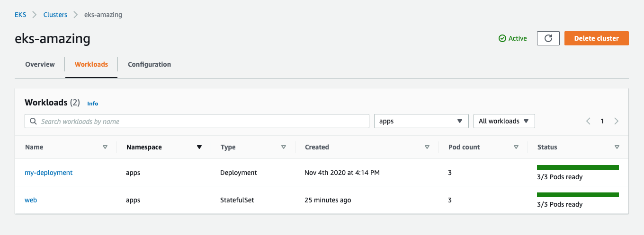Click pod count 3 in my-deployment row

click(450, 173)
